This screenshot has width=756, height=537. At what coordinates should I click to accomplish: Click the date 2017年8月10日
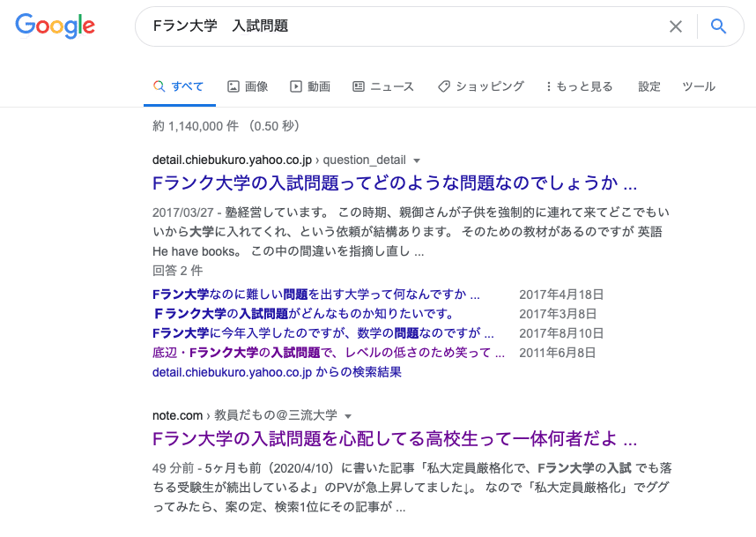pos(560,333)
